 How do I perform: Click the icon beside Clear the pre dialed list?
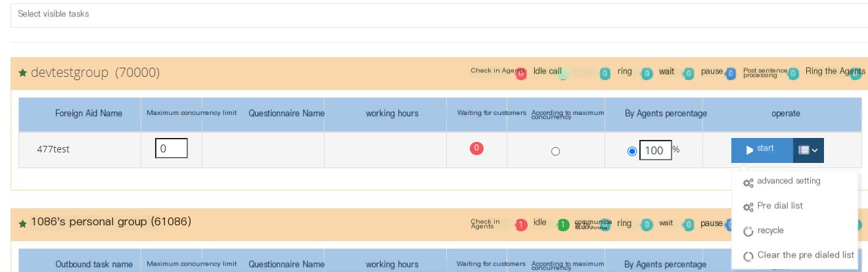click(748, 256)
